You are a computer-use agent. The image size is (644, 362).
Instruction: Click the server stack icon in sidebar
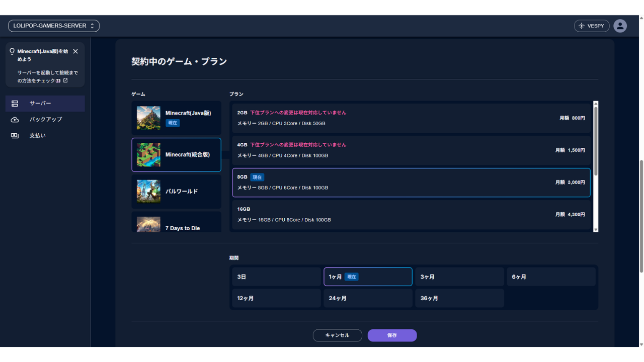pyautogui.click(x=15, y=103)
